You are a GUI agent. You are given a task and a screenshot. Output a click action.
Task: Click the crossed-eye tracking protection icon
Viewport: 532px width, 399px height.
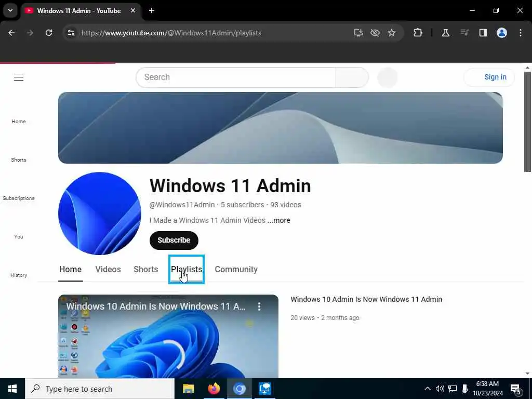pos(375,33)
